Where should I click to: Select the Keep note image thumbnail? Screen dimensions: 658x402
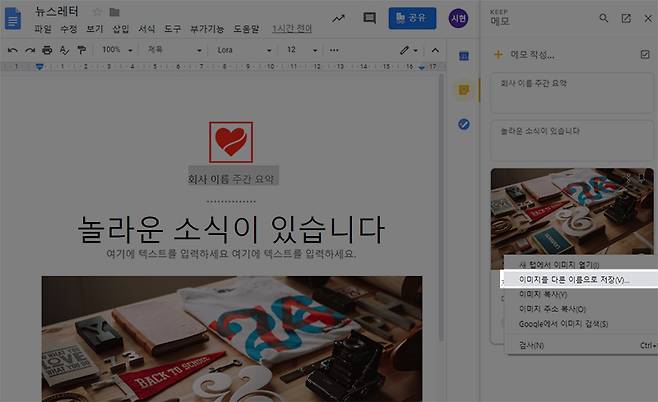[572, 211]
